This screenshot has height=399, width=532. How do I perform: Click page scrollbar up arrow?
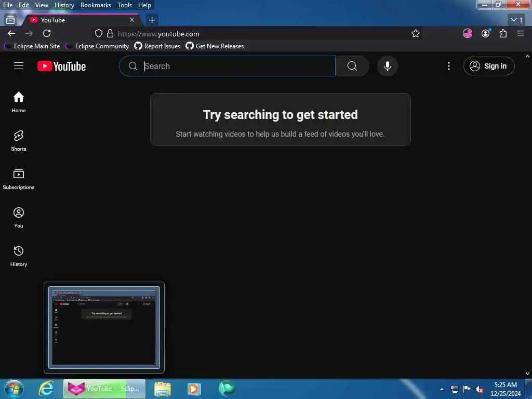click(528, 56)
